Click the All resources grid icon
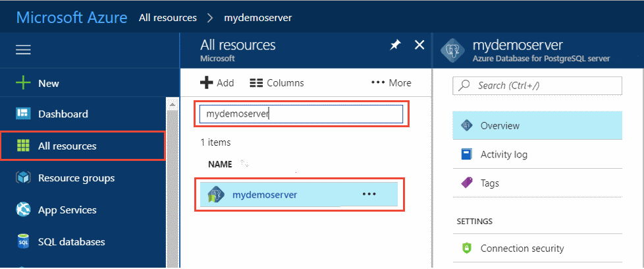Viewport: 644px width, 269px height. pyautogui.click(x=23, y=146)
